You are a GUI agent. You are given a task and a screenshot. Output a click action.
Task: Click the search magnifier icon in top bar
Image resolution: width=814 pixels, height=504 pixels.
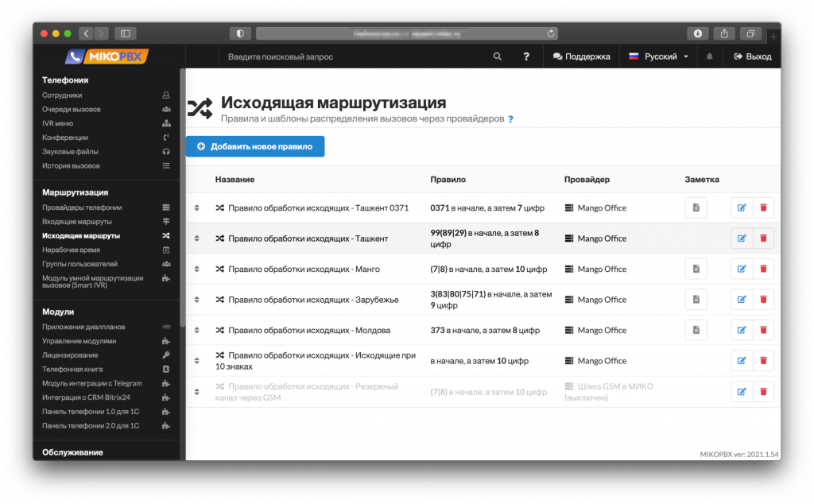(498, 57)
